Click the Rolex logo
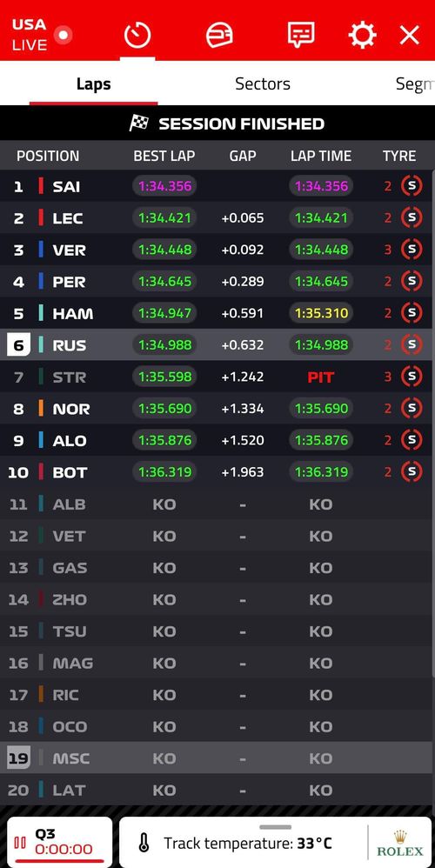The height and width of the screenshot is (868, 435). (x=400, y=844)
